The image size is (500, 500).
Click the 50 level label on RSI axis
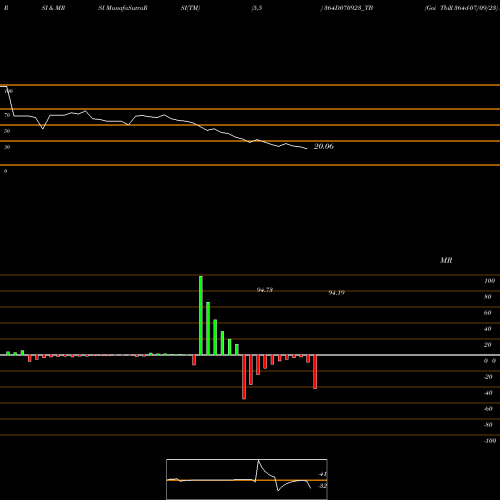coord(7,131)
